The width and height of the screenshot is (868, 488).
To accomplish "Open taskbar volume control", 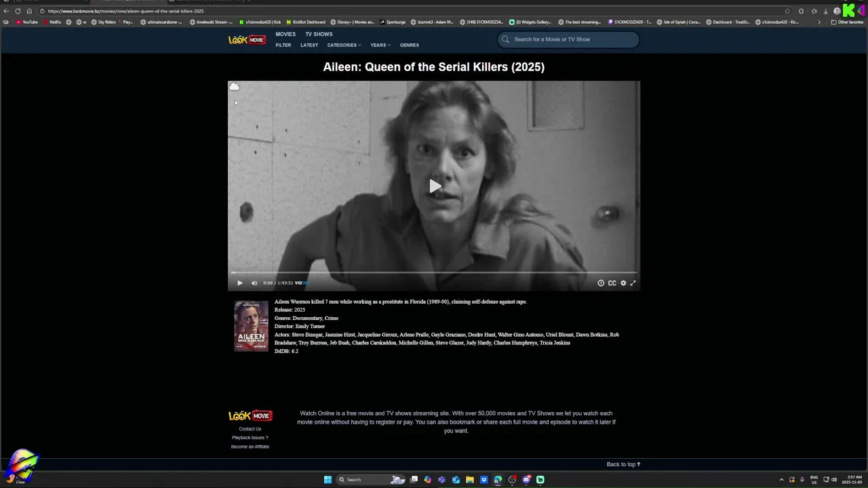I will coord(834,480).
